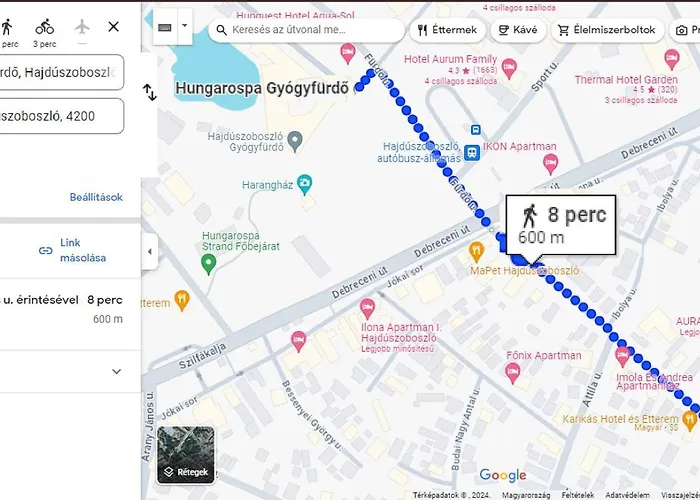700x500 pixels.
Task: Click the Hungarospa Gyógyfürdő map label
Action: [x=262, y=88]
